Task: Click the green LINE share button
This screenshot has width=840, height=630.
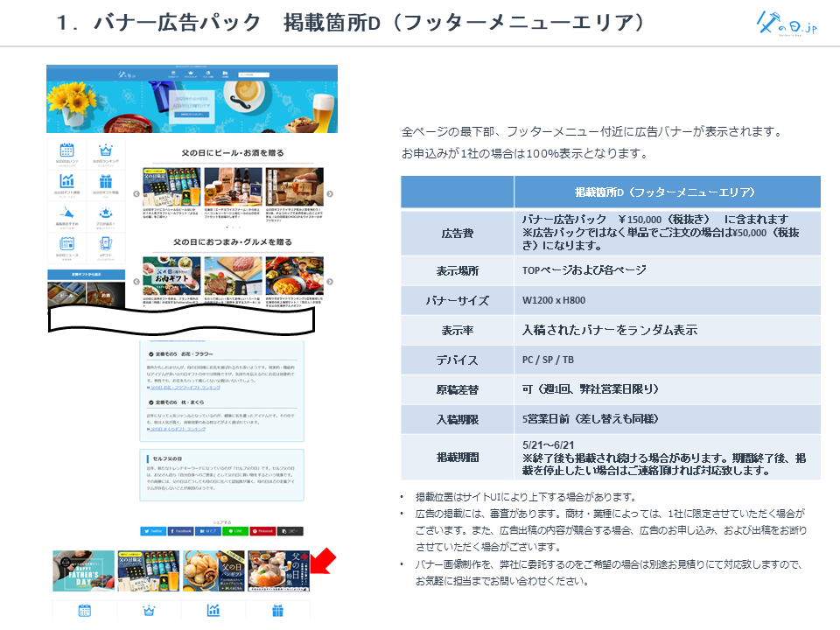Action: (234, 530)
